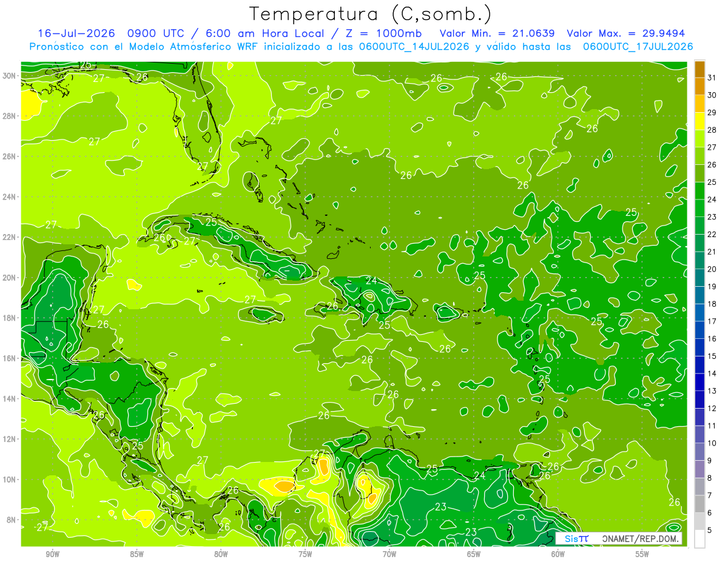
Task: Click the "85W" longitude label
Action: [x=136, y=554]
